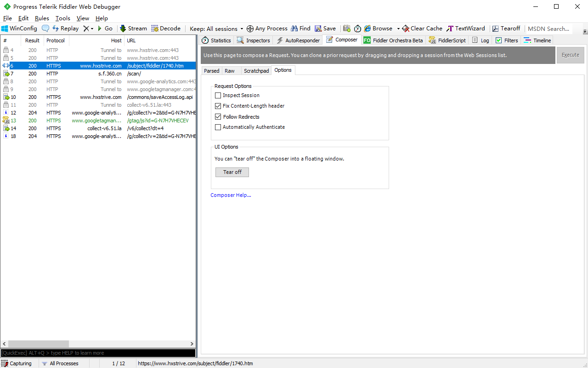This screenshot has width=588, height=368.
Task: Open the FiddlerScript tab
Action: coord(447,40)
